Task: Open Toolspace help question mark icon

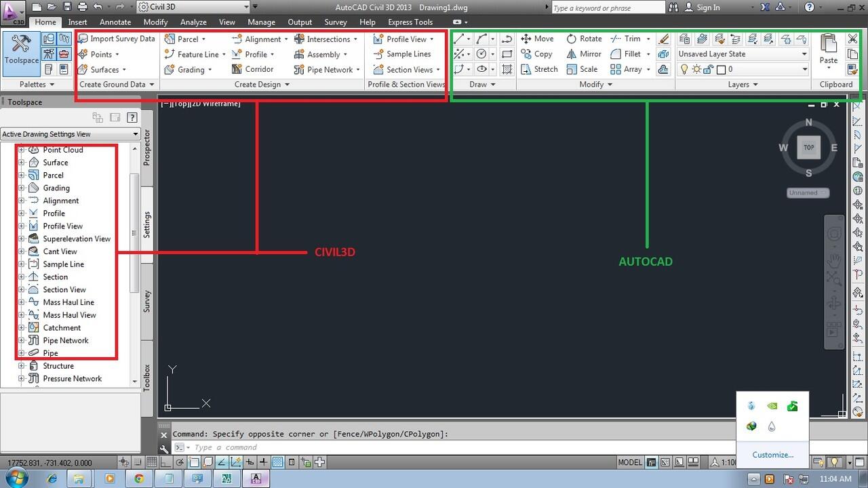Action: click(132, 117)
